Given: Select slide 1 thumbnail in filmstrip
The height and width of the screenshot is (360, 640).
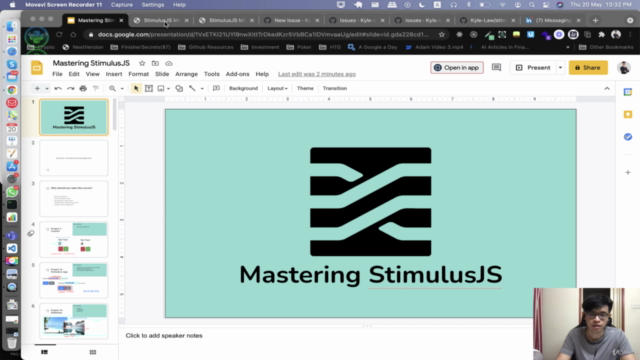Looking at the screenshot, I should [74, 117].
